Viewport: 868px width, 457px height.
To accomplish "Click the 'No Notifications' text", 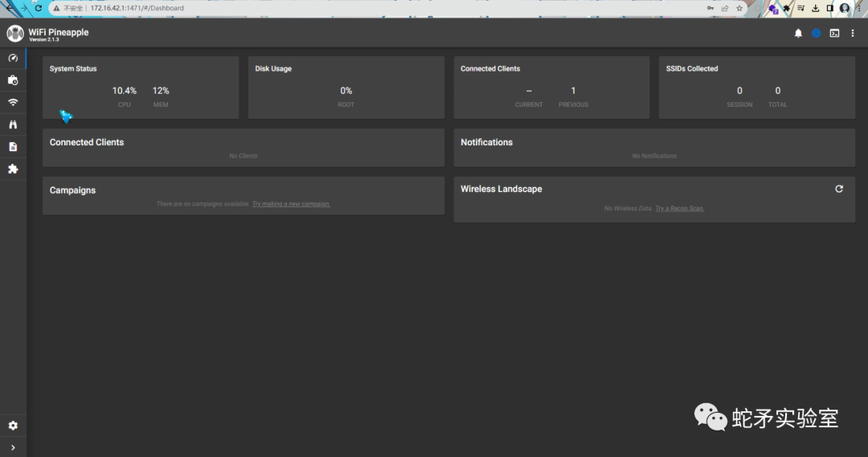I will [654, 156].
